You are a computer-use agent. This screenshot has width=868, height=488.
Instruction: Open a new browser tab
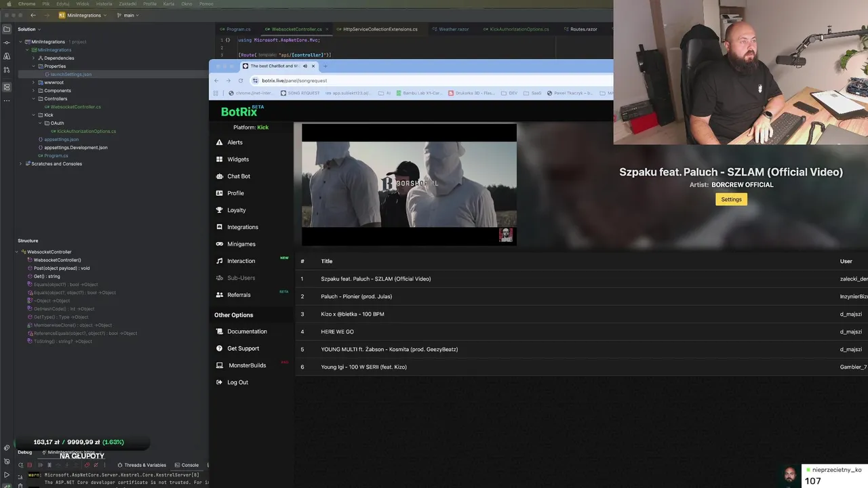pos(325,66)
